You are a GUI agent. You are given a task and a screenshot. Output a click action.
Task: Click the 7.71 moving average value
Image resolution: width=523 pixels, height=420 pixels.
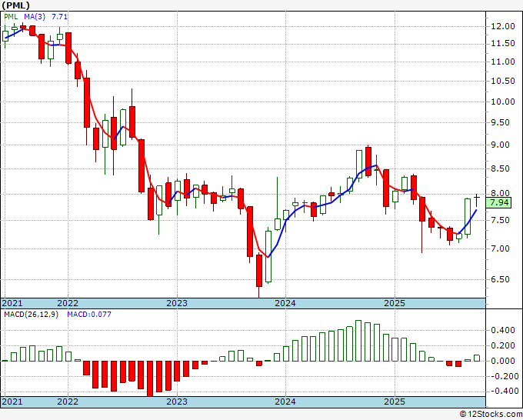click(x=59, y=16)
